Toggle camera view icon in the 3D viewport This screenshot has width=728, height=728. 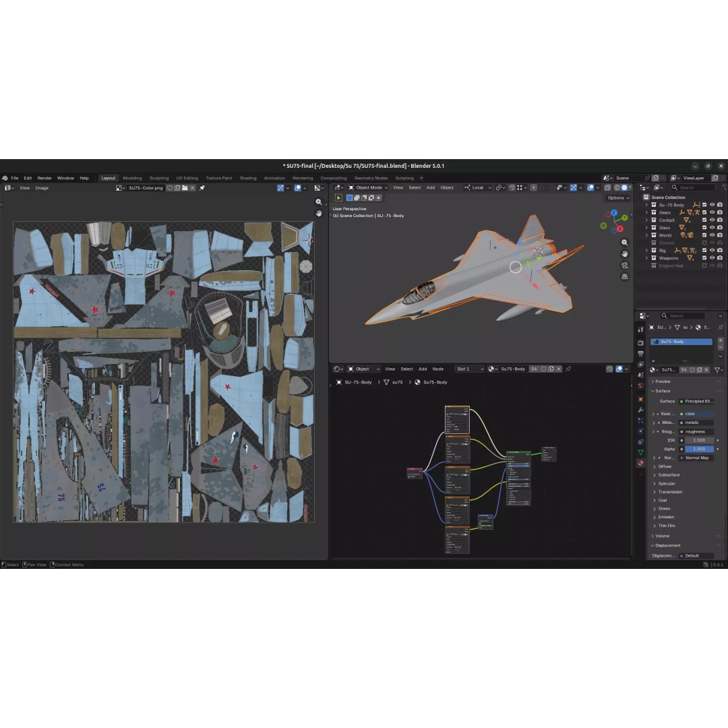[x=624, y=265]
